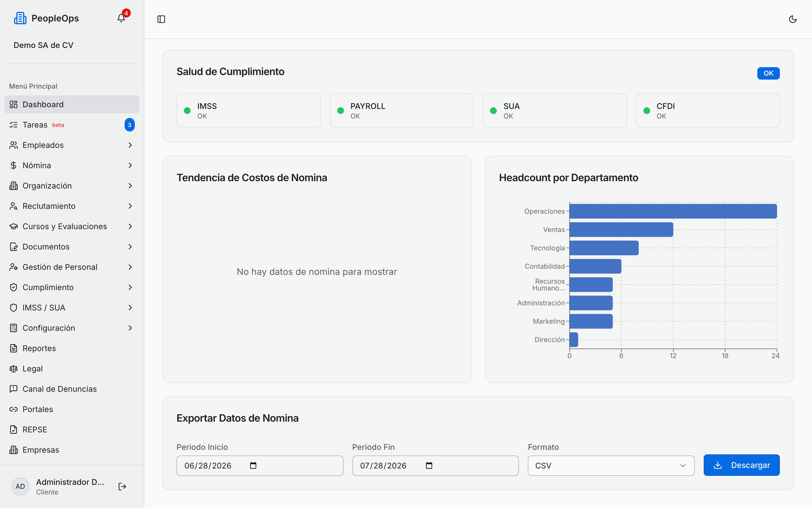Click the Periodo Inicio date field
Screen dimensions: 812x508
[x=260, y=466]
